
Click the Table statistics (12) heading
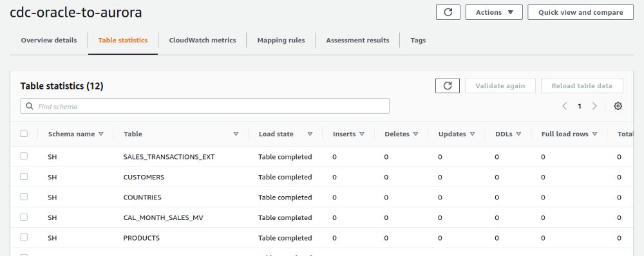pos(62,86)
